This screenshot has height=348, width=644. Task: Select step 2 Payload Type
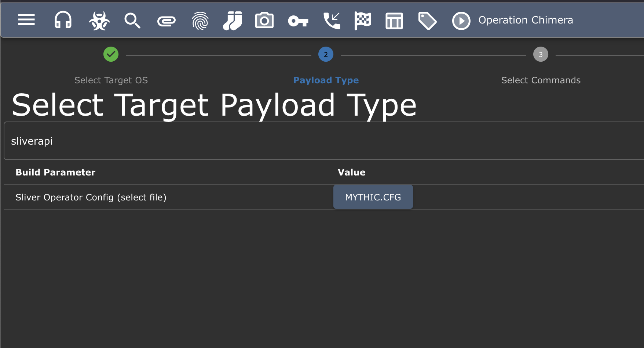tap(326, 54)
